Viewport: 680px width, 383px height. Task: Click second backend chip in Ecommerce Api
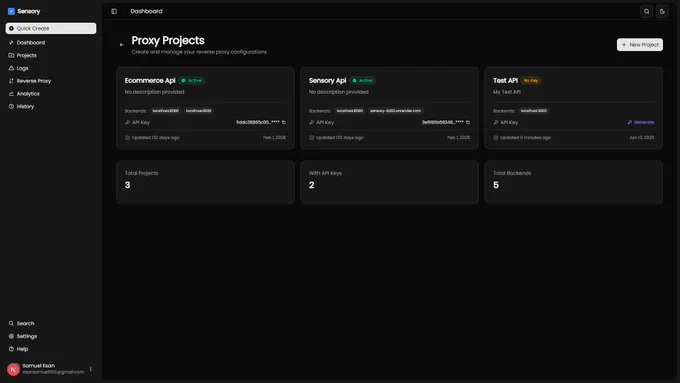click(x=199, y=111)
